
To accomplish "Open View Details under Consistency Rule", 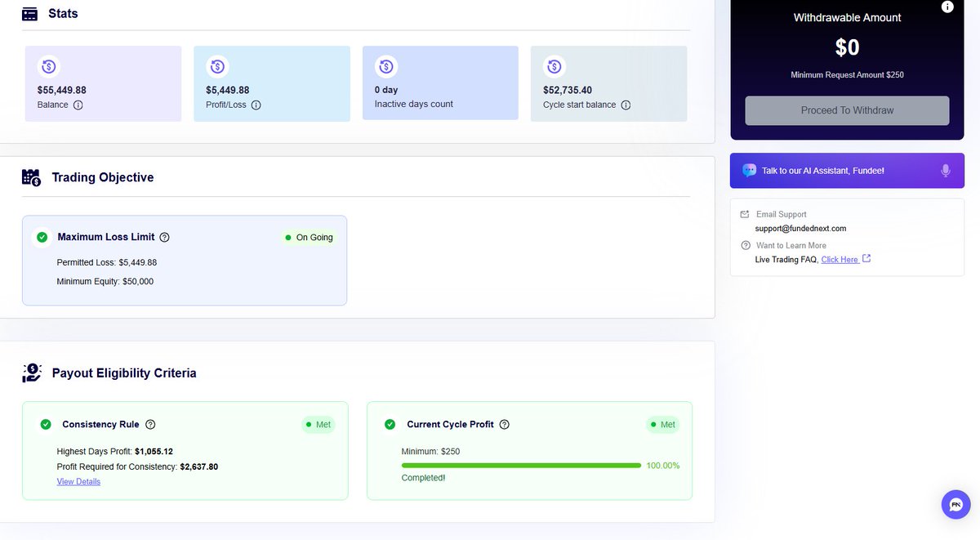I will (78, 481).
